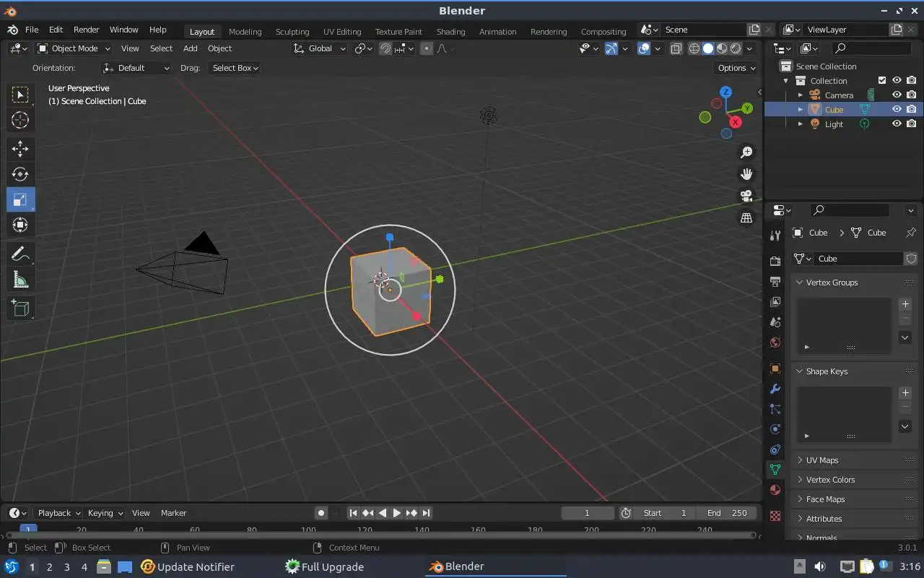The height and width of the screenshot is (578, 924).
Task: Open the Render properties tab
Action: pyautogui.click(x=775, y=261)
